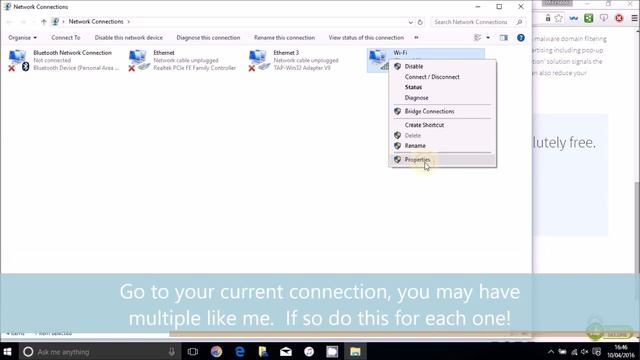Open Chrome from the taskbar
This screenshot has height=360, width=640.
216,351
